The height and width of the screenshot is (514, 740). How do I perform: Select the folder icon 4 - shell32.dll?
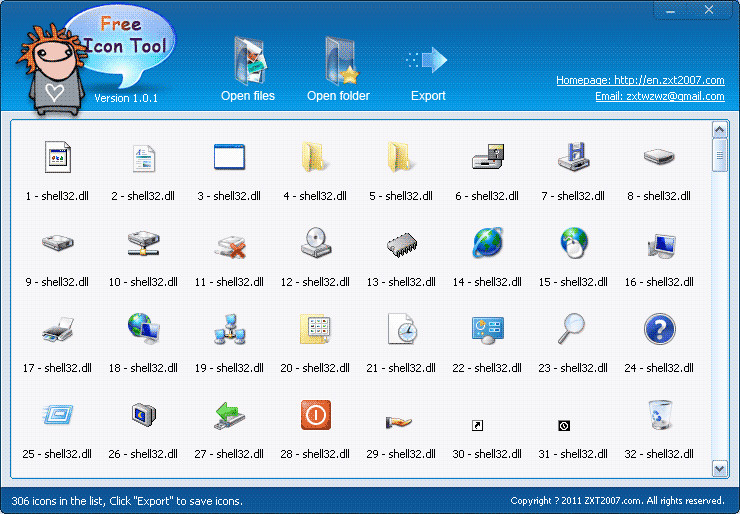pos(315,171)
